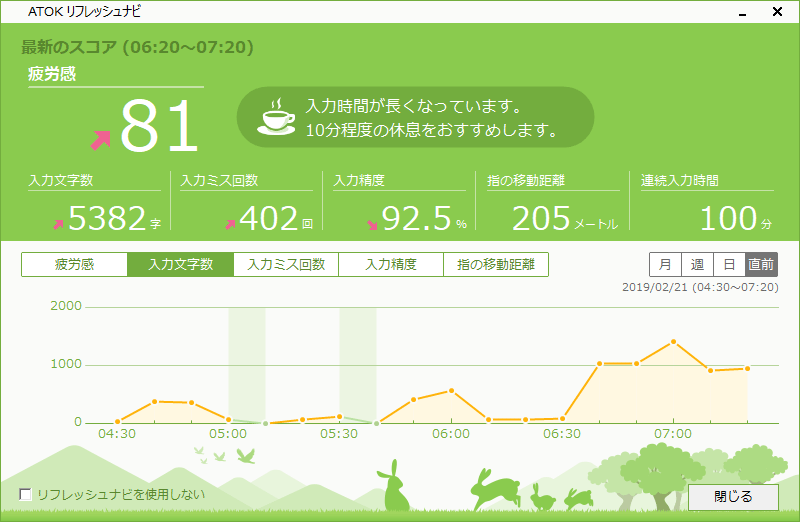800x522 pixels.
Task: Click the coffee cup break icon
Action: (x=276, y=117)
